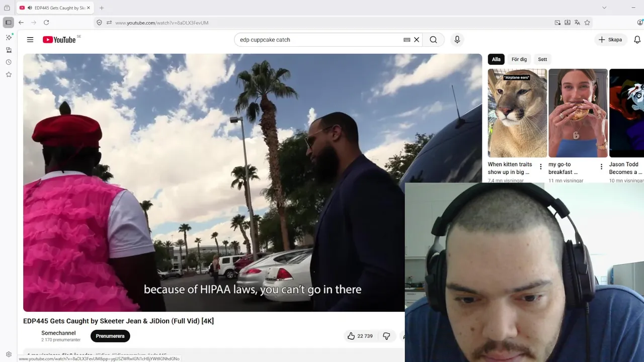Open tab overview icon at top-left
The width and height of the screenshot is (644, 362).
(7, 8)
